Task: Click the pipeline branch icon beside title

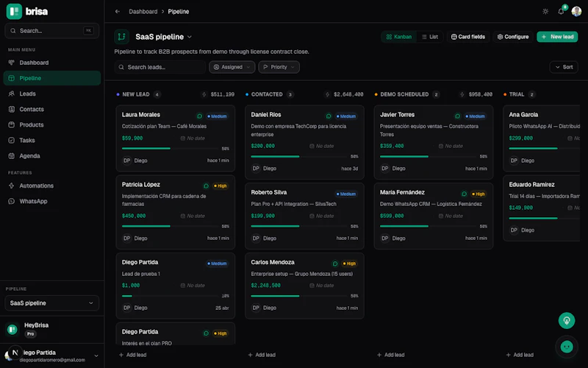Action: (x=121, y=37)
